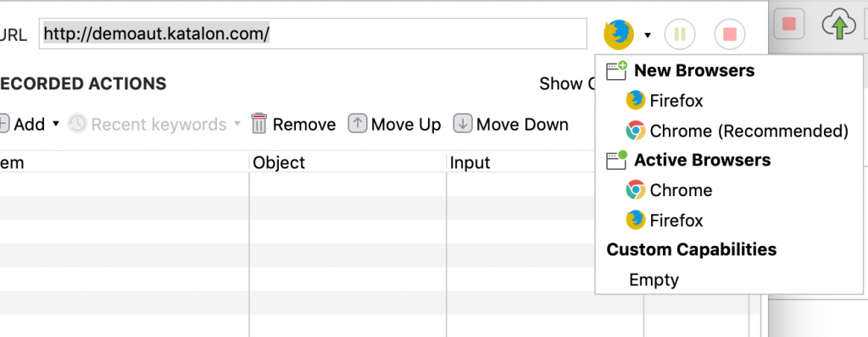Stop recording with the red stop button
The width and height of the screenshot is (868, 337).
point(730,35)
